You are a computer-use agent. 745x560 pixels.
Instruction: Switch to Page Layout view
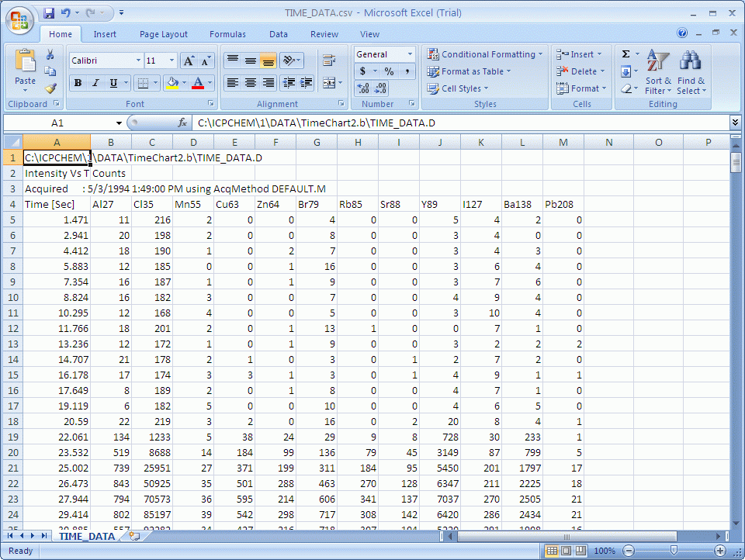(567, 551)
